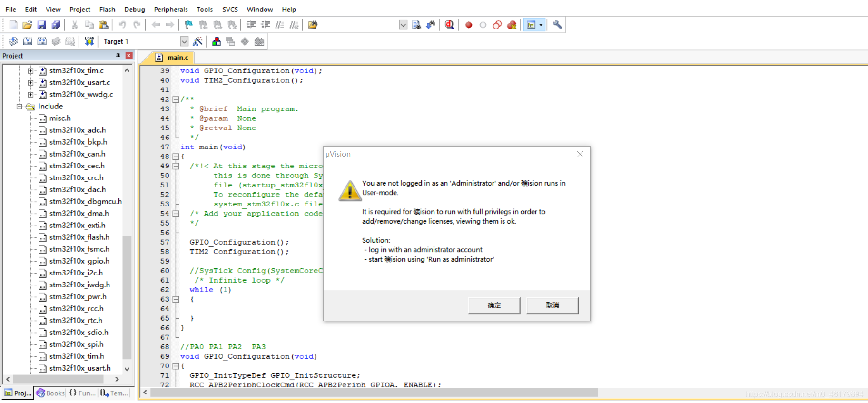
Task: Insert a breakpoint with the red dot icon
Action: click(x=469, y=25)
